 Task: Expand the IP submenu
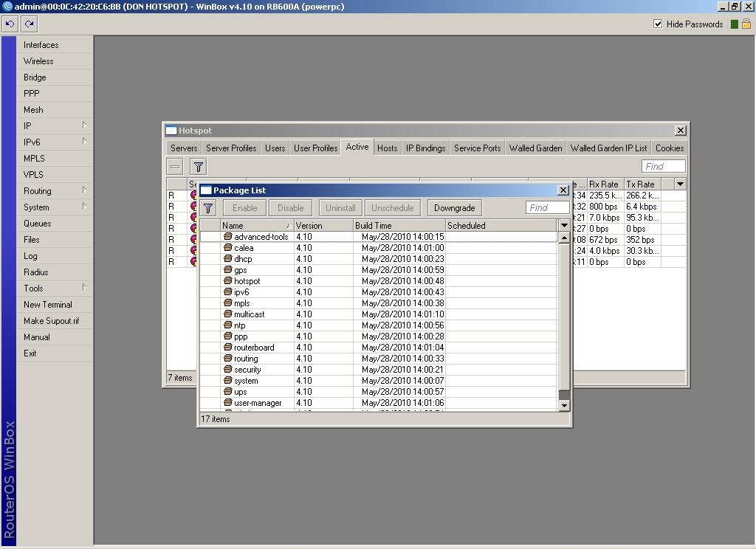pos(84,125)
